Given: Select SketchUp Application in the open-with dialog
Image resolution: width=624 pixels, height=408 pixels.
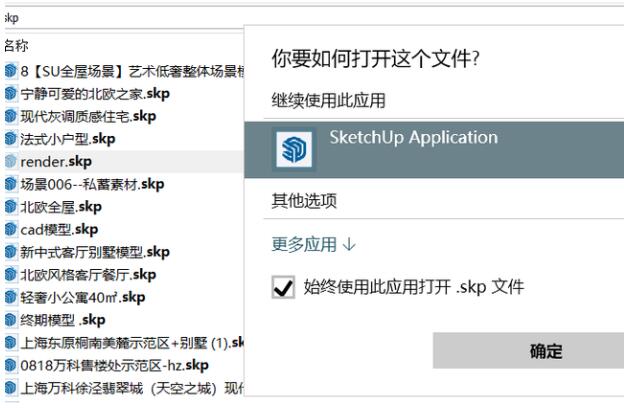Looking at the screenshot, I should [434, 150].
